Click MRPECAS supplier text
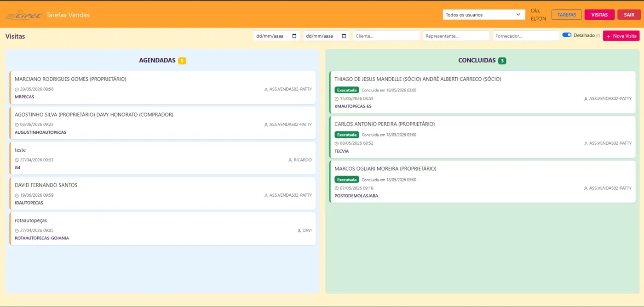 point(24,97)
